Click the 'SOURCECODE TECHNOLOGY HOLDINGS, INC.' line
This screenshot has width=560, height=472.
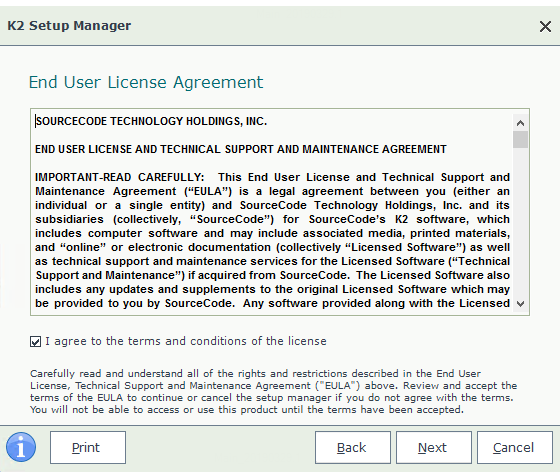[151, 121]
